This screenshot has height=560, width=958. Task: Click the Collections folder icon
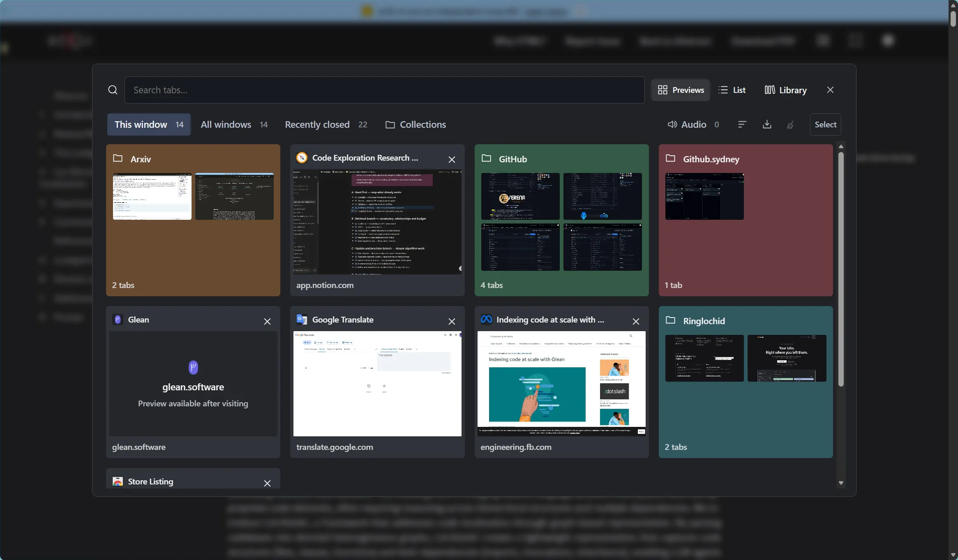(390, 124)
